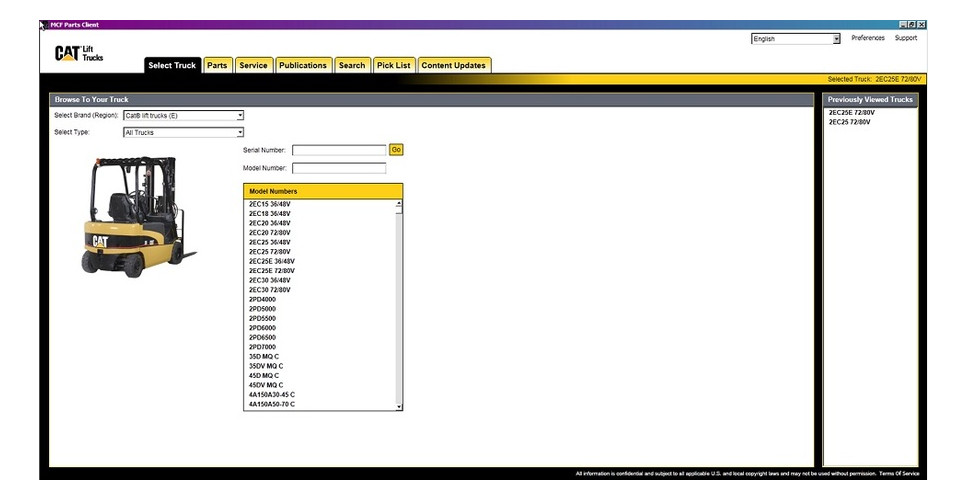Click the Model Numbers list scrollbar track
The image size is (966, 500).
[x=399, y=308]
